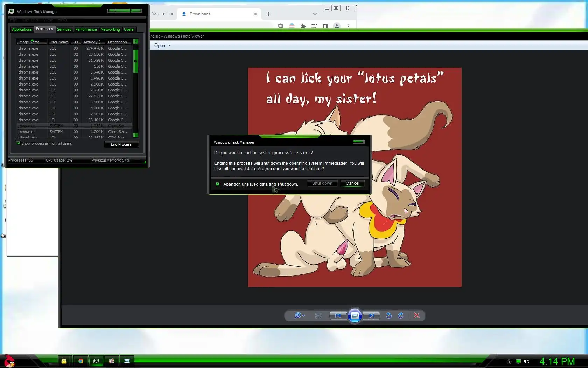This screenshot has height=368, width=588.
Task: Click Task Manager taskbar icon
Action: point(96,361)
